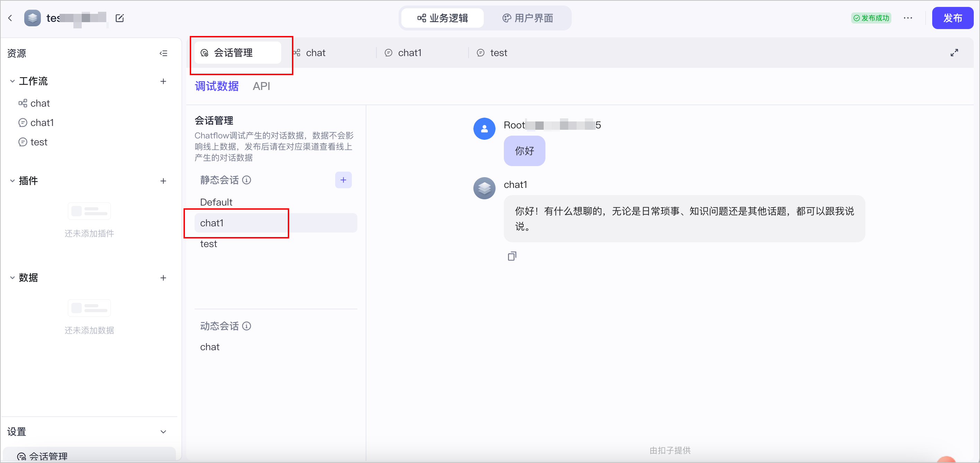Click the chat1 bot avatar
This screenshot has width=980, height=463.
pyautogui.click(x=484, y=188)
